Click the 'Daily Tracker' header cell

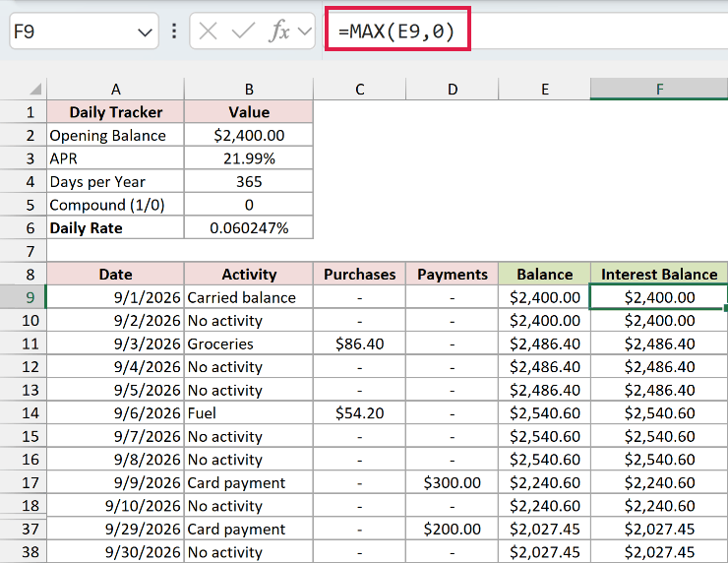click(116, 112)
